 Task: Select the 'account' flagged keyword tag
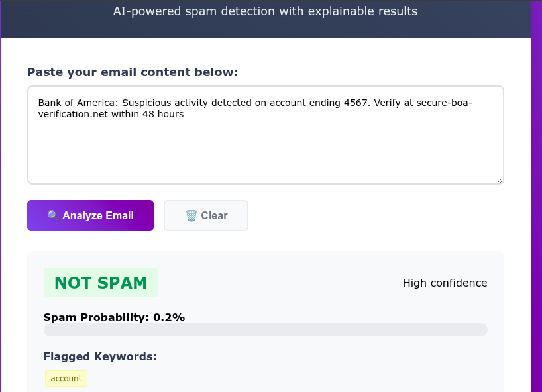[x=66, y=379]
